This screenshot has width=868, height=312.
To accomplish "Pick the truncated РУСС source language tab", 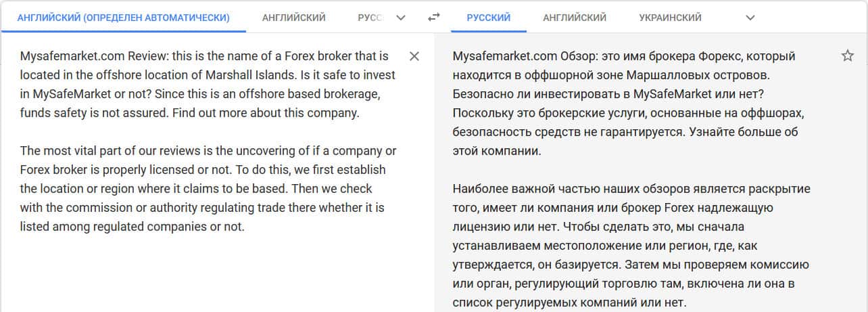I will (370, 18).
